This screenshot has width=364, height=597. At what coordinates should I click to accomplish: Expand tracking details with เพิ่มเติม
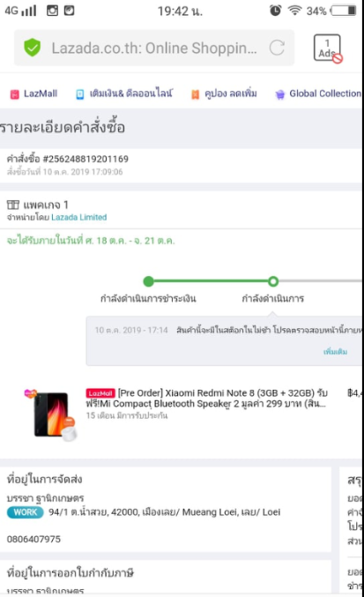point(335,352)
